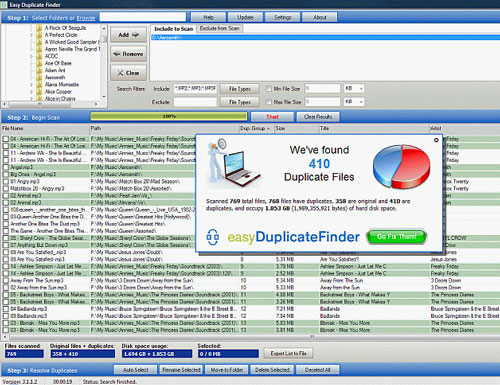Select the highlighted Aerosmith scan path entry
The height and width of the screenshot is (385, 500).
click(x=325, y=38)
